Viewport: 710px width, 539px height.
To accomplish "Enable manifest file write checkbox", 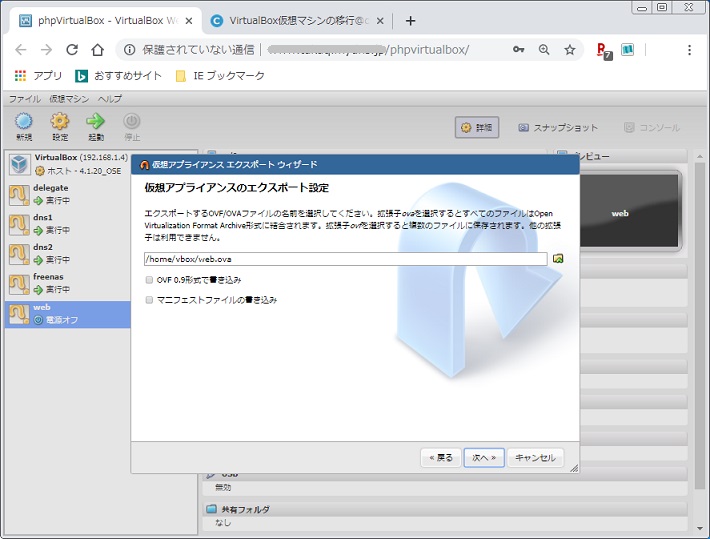I will coord(149,300).
